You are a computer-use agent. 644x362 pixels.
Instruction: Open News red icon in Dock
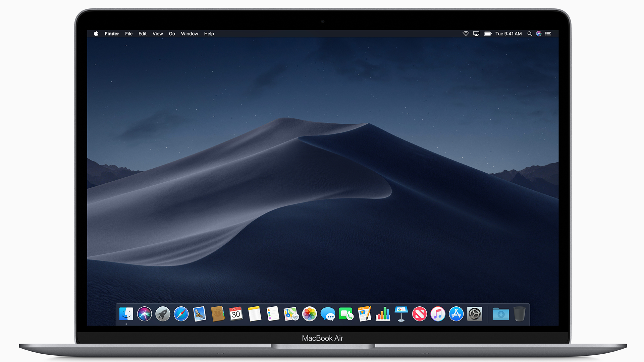pos(420,314)
